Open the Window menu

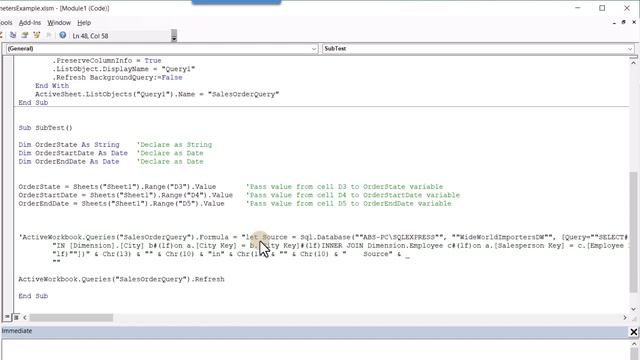(59, 23)
